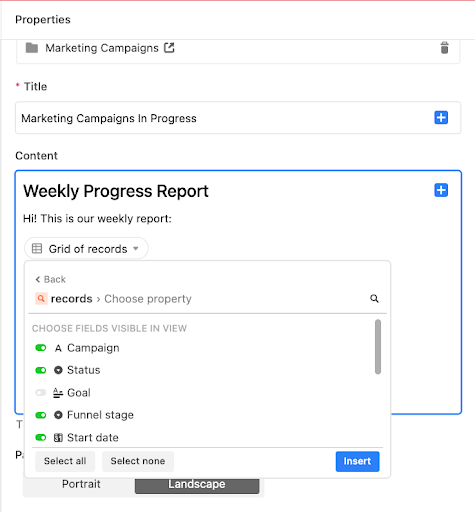The image size is (475, 512).
Task: Click the field list scrollbar
Action: click(x=378, y=347)
